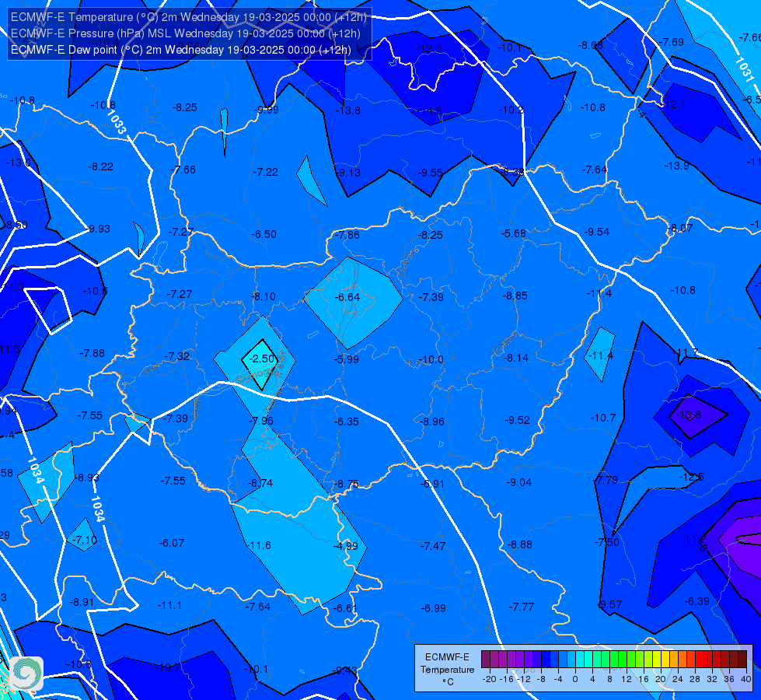Image resolution: width=761 pixels, height=700 pixels.
Task: Click the -7.79 temperature value
Action: pyautogui.click(x=606, y=480)
